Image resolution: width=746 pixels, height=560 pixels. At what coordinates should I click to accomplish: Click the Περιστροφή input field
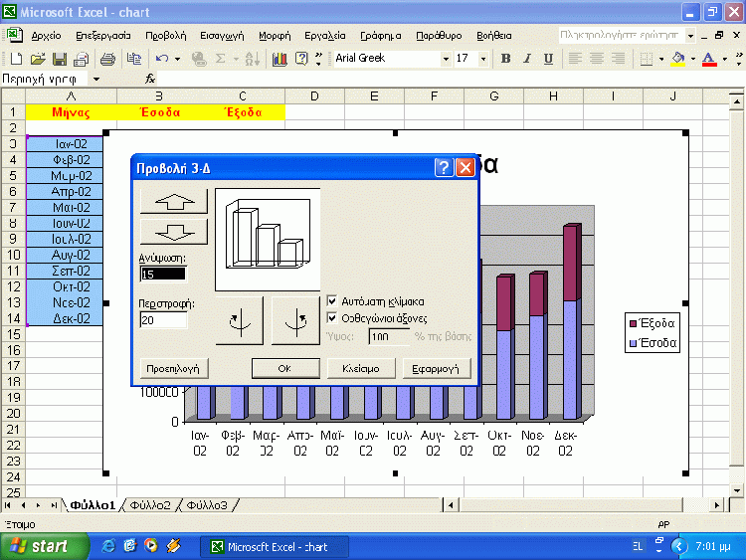click(163, 319)
